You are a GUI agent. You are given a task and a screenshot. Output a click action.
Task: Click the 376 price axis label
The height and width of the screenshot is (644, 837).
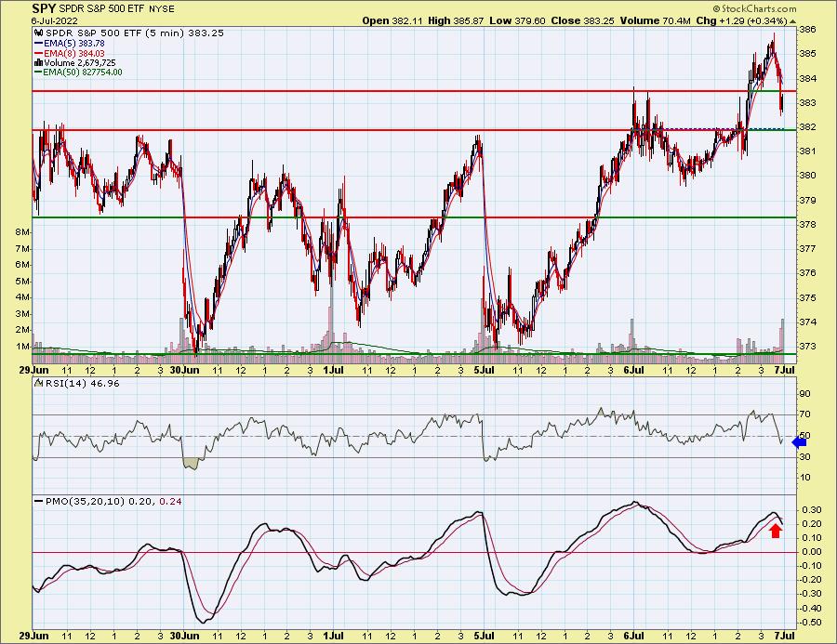pyautogui.click(x=808, y=273)
